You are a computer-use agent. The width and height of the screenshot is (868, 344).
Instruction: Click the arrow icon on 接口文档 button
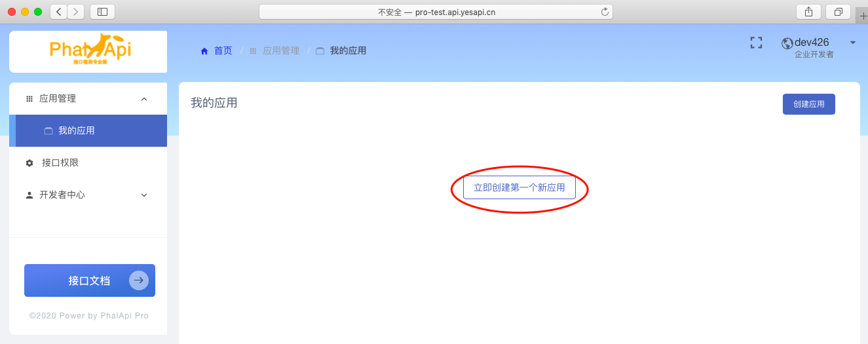[138, 280]
